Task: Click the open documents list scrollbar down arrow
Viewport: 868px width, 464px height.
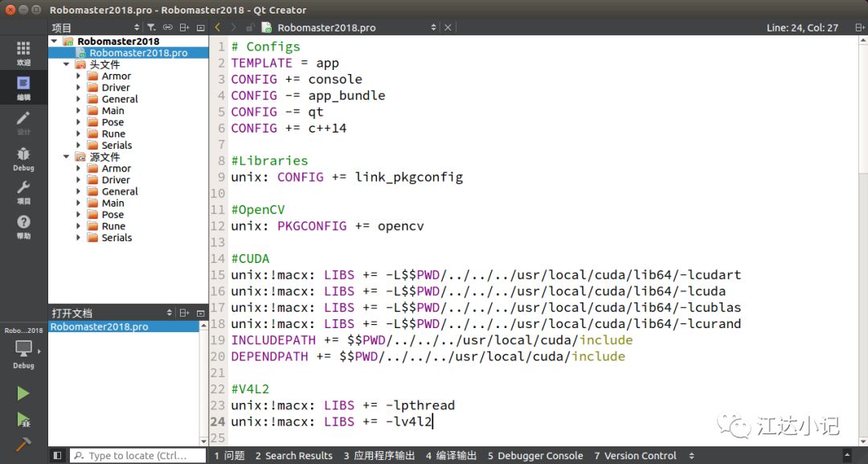Action: (203, 441)
